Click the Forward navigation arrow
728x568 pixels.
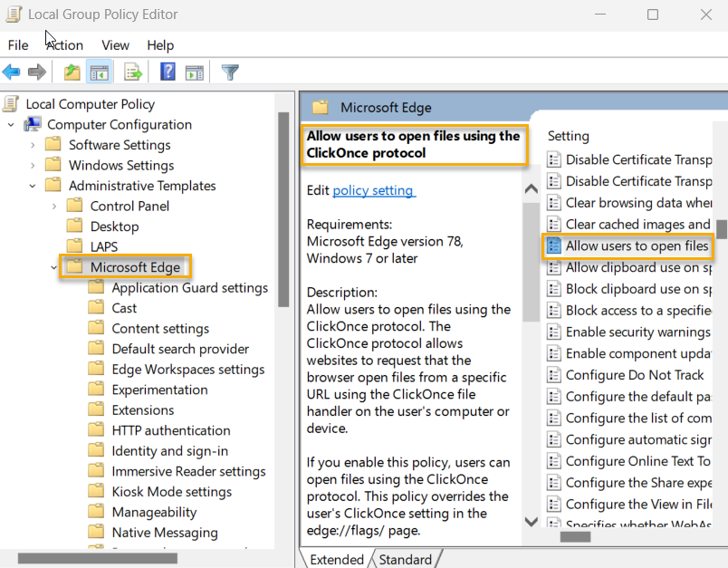coord(36,72)
